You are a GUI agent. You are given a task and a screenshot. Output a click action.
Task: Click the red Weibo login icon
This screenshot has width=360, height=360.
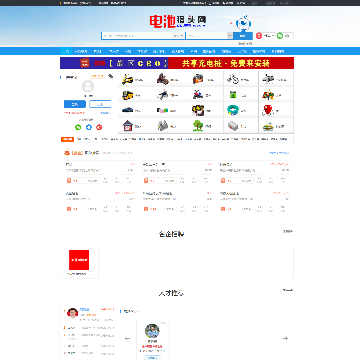tap(99, 127)
